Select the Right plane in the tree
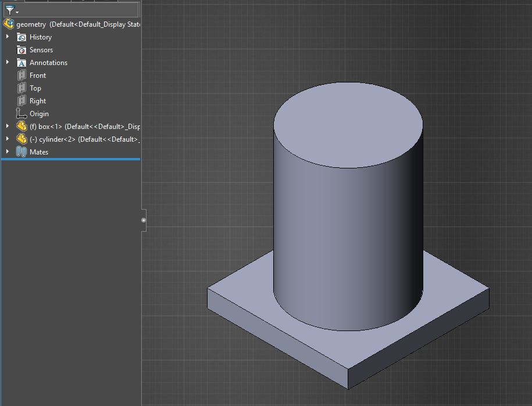This screenshot has height=406, width=532. click(x=37, y=100)
